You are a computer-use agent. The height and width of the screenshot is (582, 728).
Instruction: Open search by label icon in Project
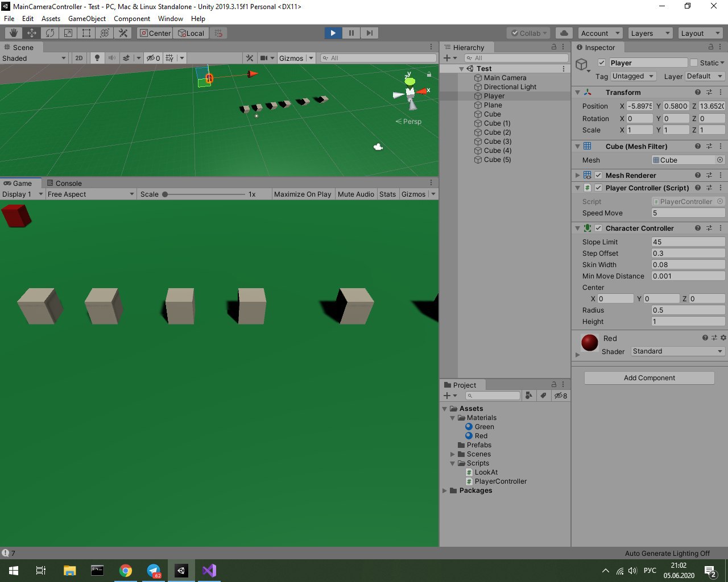pos(544,396)
